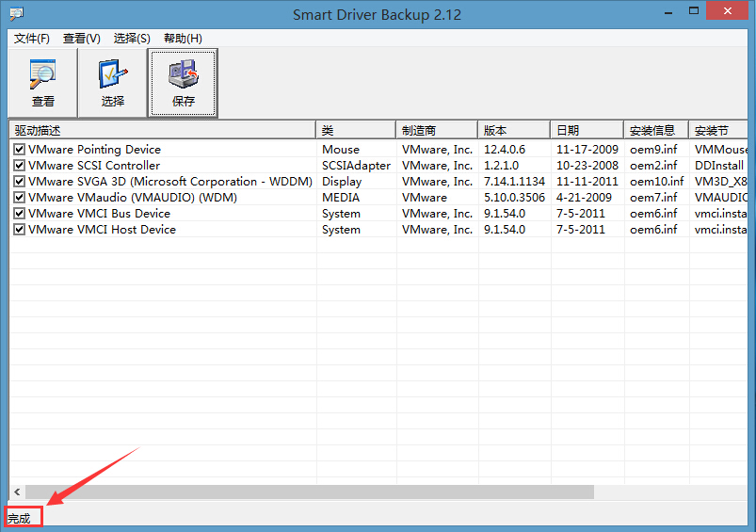Click the 'oem10.inf' cell
The image size is (756, 532).
coord(657,182)
